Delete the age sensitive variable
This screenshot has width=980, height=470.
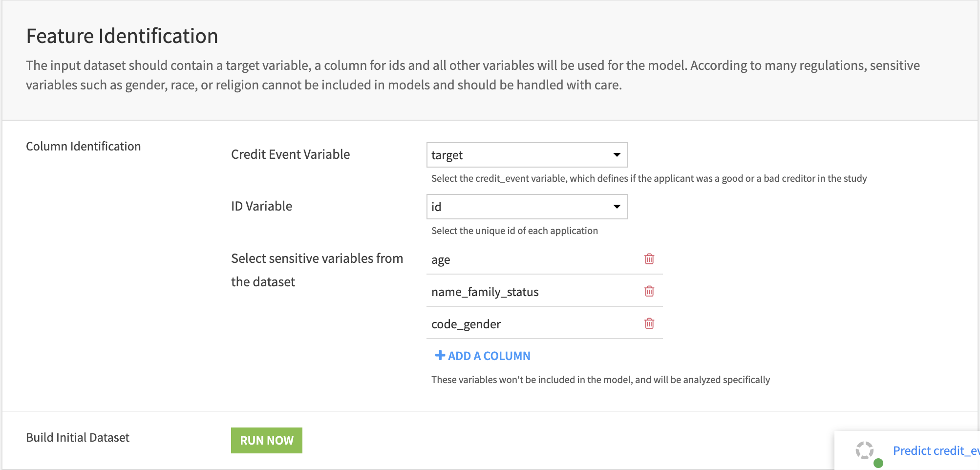pyautogui.click(x=649, y=259)
